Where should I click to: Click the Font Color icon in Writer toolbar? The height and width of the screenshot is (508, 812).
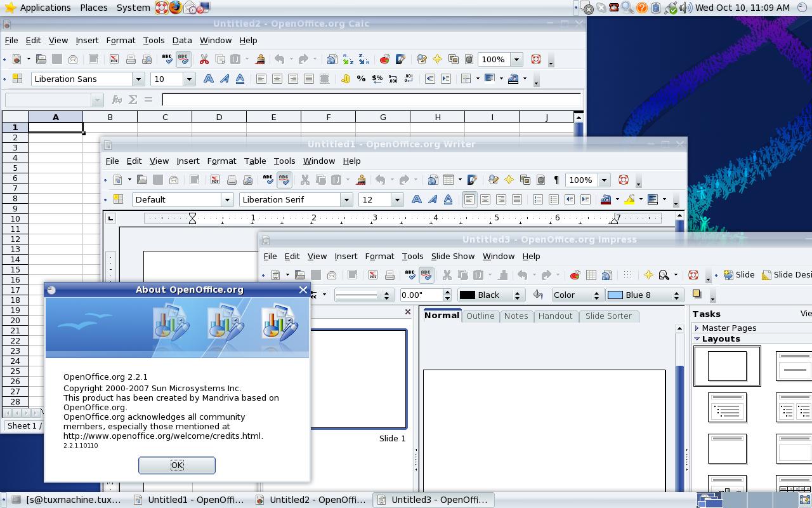(x=606, y=199)
